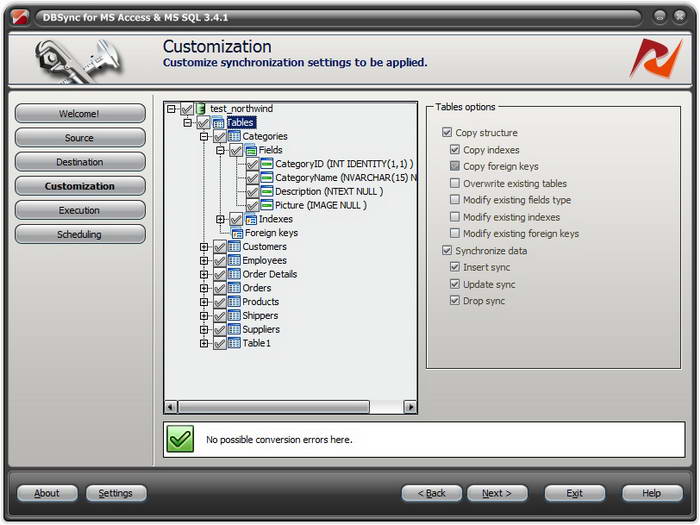
Task: Click the Foreign keys node icon
Action: pos(237,233)
